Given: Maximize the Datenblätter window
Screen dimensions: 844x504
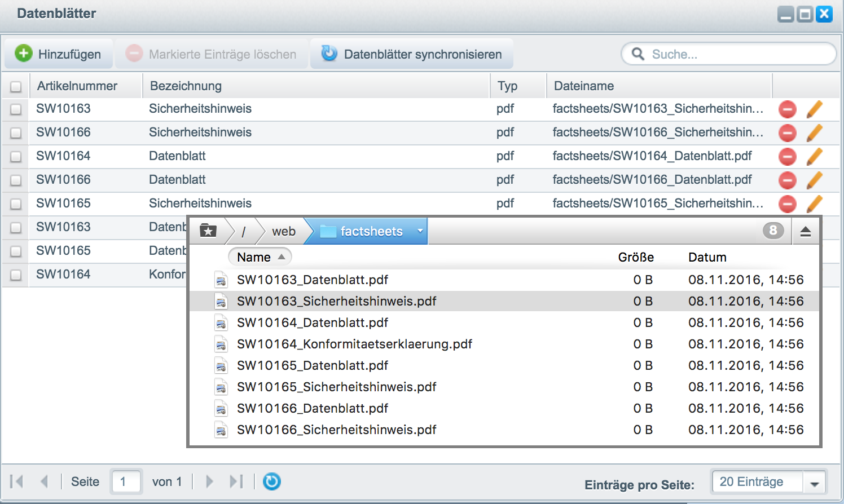Looking at the screenshot, I should [805, 14].
